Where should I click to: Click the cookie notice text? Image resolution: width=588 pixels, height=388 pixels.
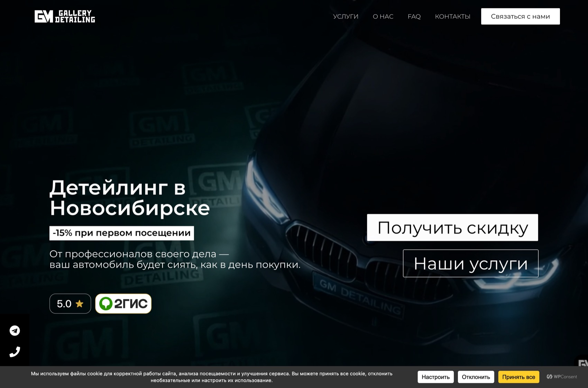212,377
